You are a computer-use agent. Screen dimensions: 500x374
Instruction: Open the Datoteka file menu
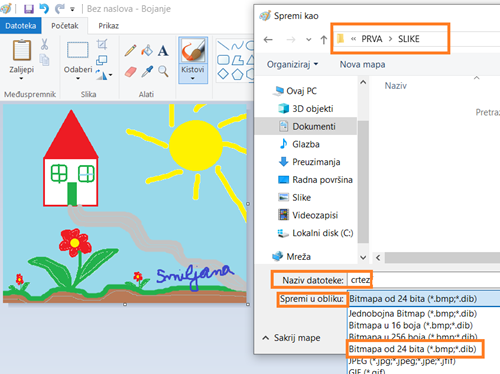(x=20, y=26)
